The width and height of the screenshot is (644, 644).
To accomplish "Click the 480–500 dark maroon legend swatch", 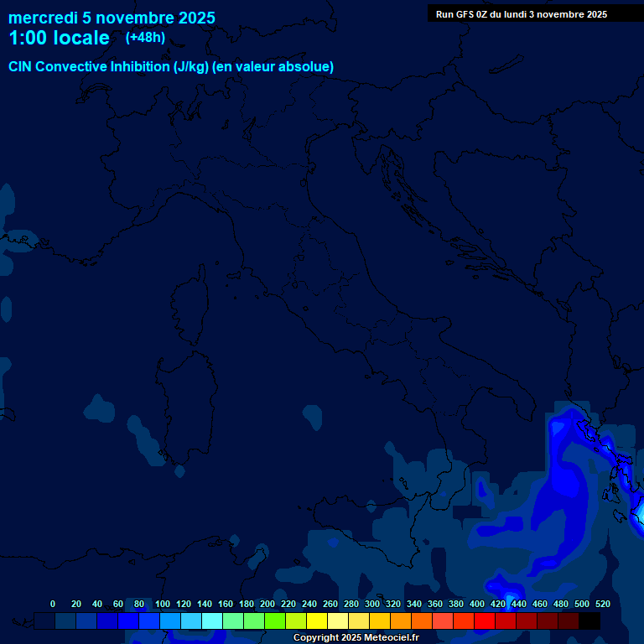I will click(x=568, y=621).
